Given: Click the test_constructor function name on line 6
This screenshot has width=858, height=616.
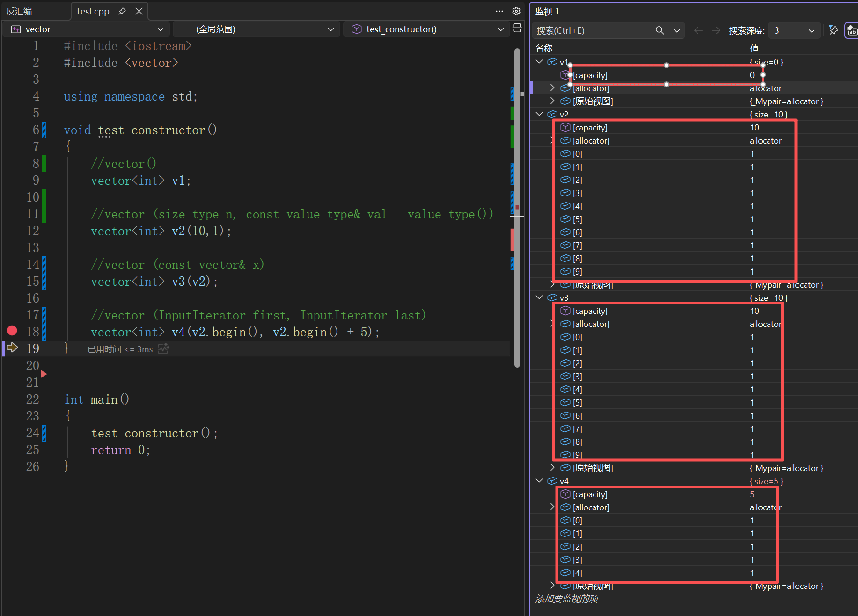Looking at the screenshot, I should (x=152, y=130).
